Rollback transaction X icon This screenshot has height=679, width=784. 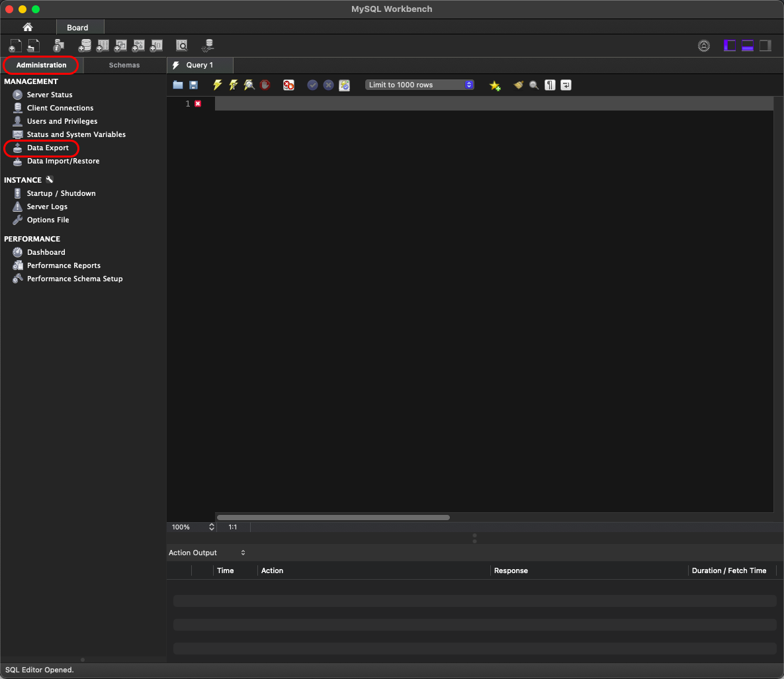coord(329,85)
